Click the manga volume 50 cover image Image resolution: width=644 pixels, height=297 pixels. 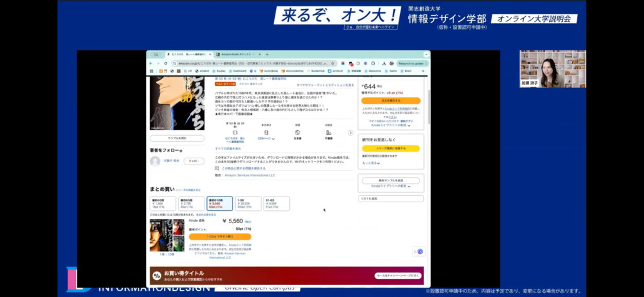pos(177,103)
